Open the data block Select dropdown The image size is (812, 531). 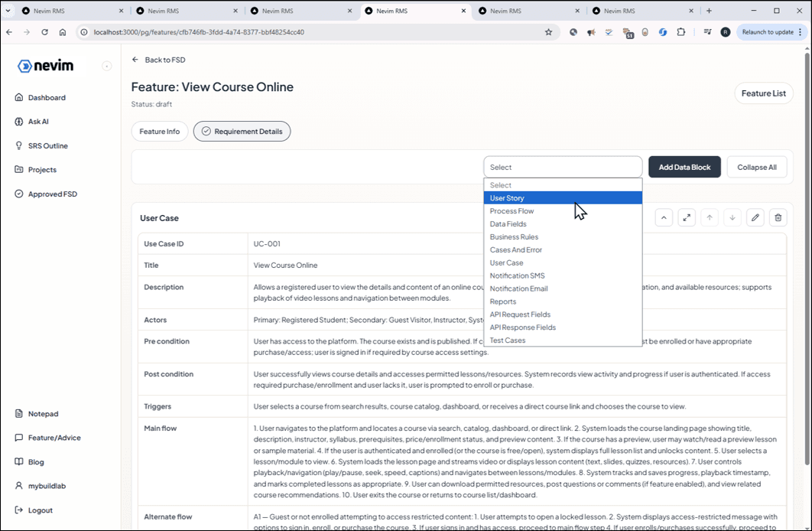(563, 167)
